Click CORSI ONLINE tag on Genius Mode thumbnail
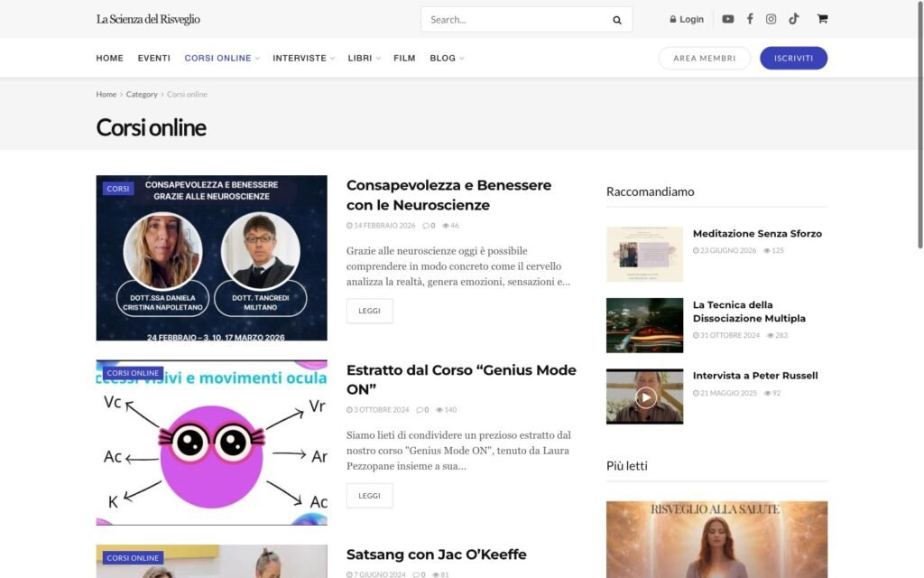Screen dimensions: 924x578 point(133,373)
